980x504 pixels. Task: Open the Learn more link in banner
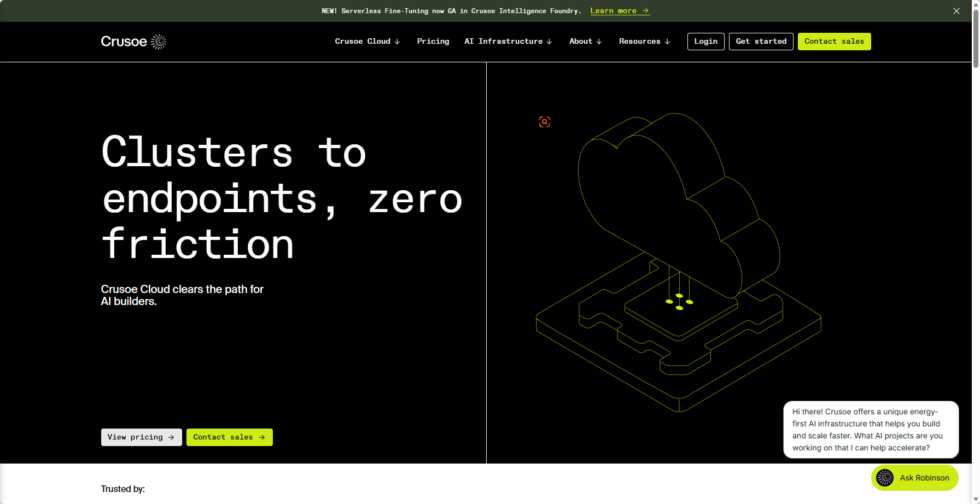coord(620,11)
